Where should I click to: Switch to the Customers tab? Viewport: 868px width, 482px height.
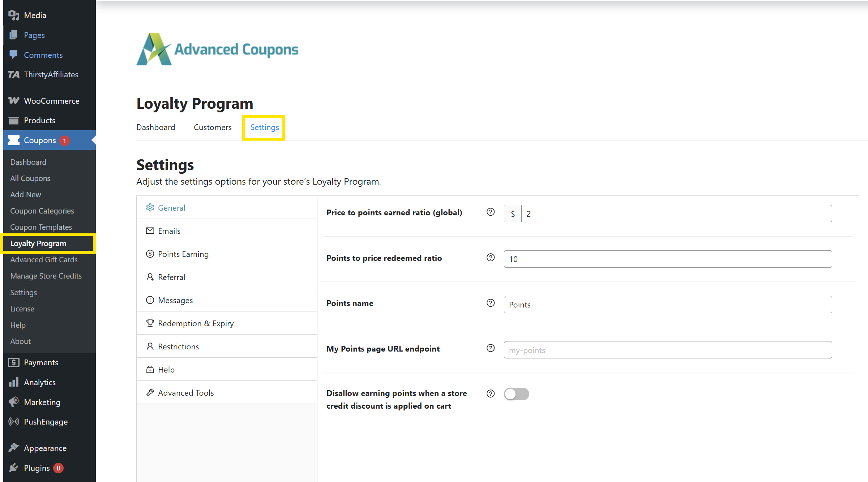point(213,127)
